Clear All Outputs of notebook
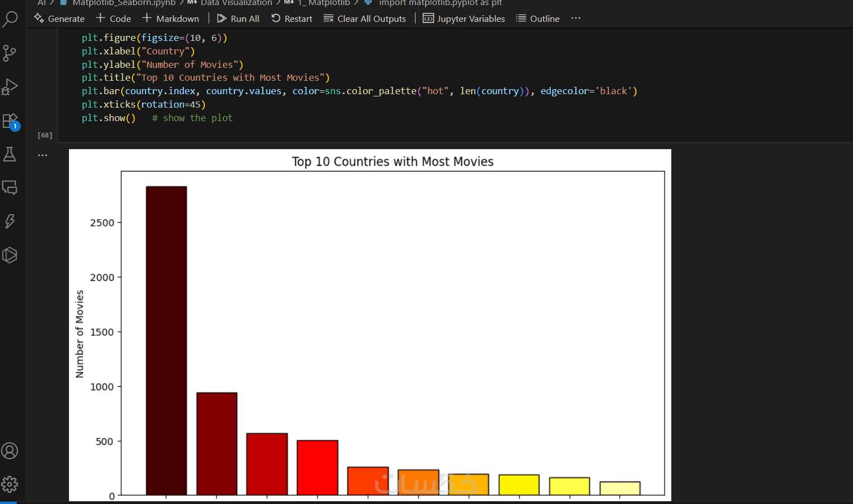 pos(365,19)
